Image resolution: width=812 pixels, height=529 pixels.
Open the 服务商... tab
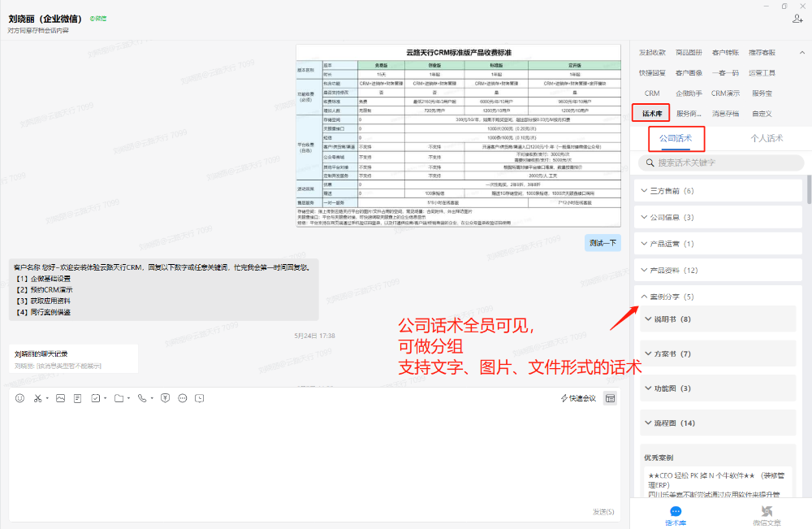[689, 114]
